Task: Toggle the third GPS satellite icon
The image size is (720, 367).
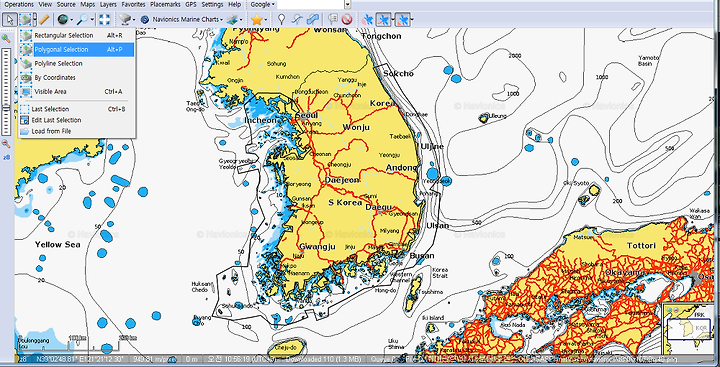Action: click(402, 19)
